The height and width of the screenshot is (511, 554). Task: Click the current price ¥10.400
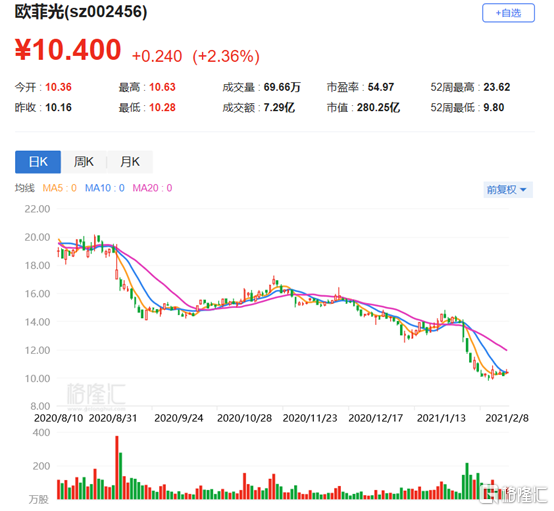[x=68, y=50]
